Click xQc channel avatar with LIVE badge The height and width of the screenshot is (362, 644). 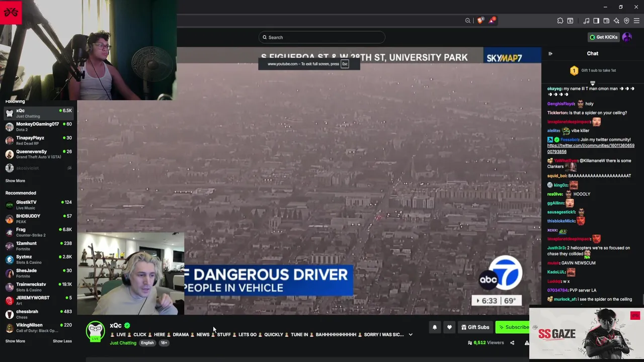95,331
